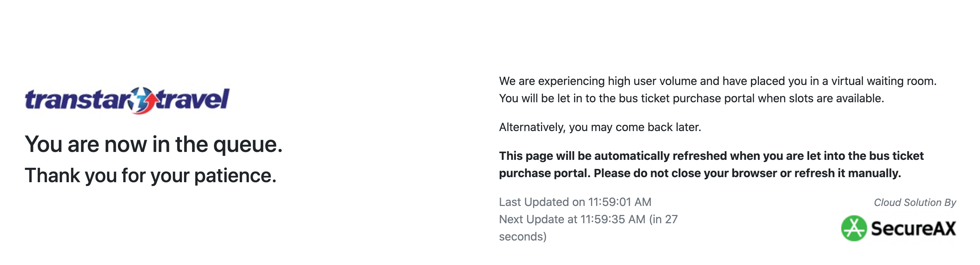Click "Alternatively, you may come back later."
This screenshot has width=980, height=265.
(600, 127)
